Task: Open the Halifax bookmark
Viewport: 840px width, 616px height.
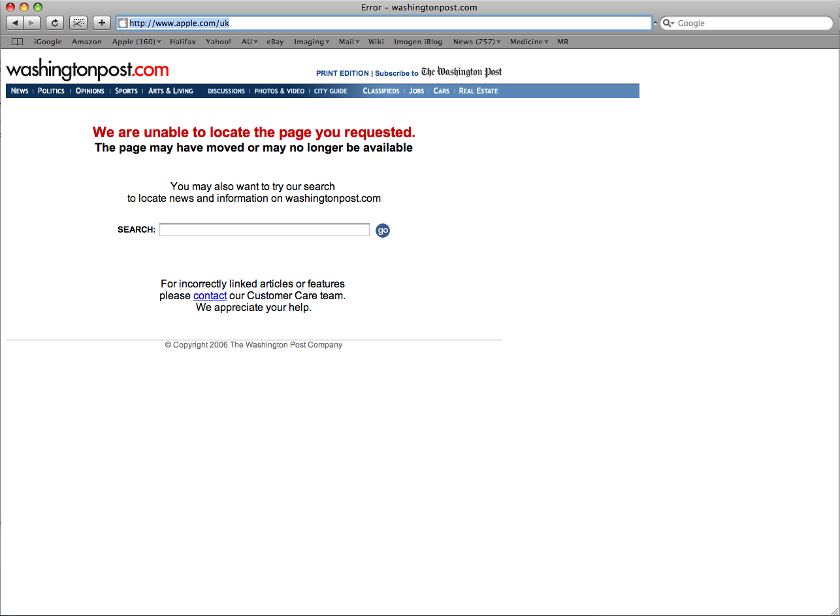Action: pos(183,42)
